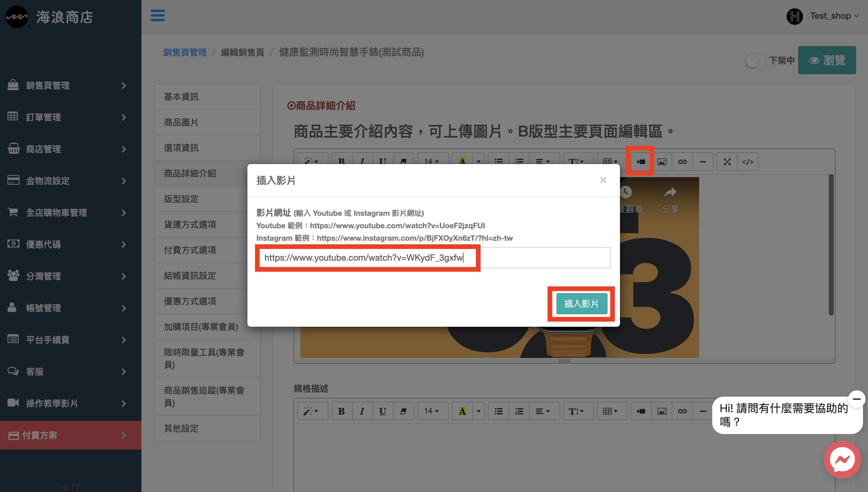Click picture icon in 規格描述 editor
This screenshot has height=492, width=868.
662,411
